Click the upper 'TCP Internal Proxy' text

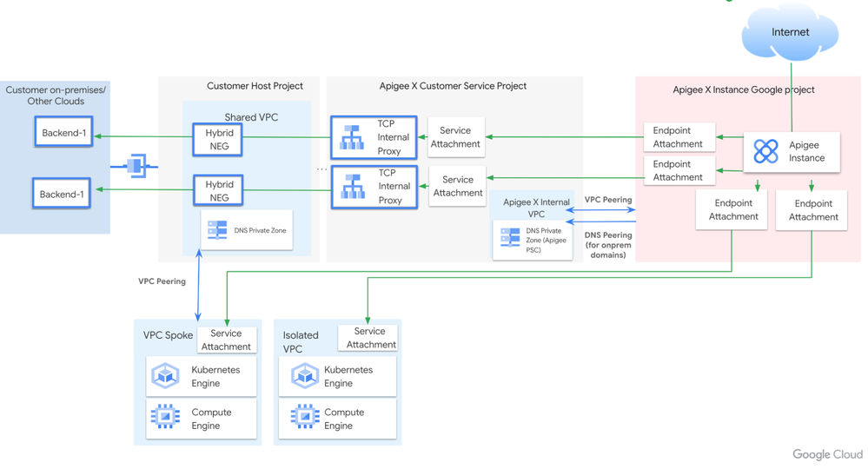[393, 137]
